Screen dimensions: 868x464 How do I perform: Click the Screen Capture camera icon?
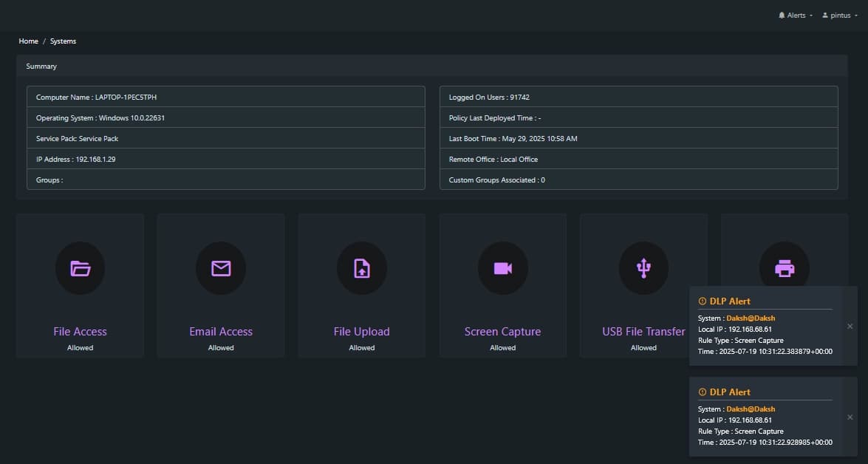[502, 268]
